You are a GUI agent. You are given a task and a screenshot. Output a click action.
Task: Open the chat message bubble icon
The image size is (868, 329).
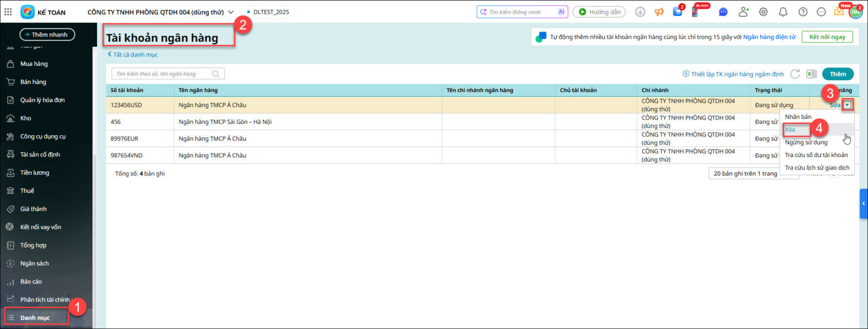point(723,12)
